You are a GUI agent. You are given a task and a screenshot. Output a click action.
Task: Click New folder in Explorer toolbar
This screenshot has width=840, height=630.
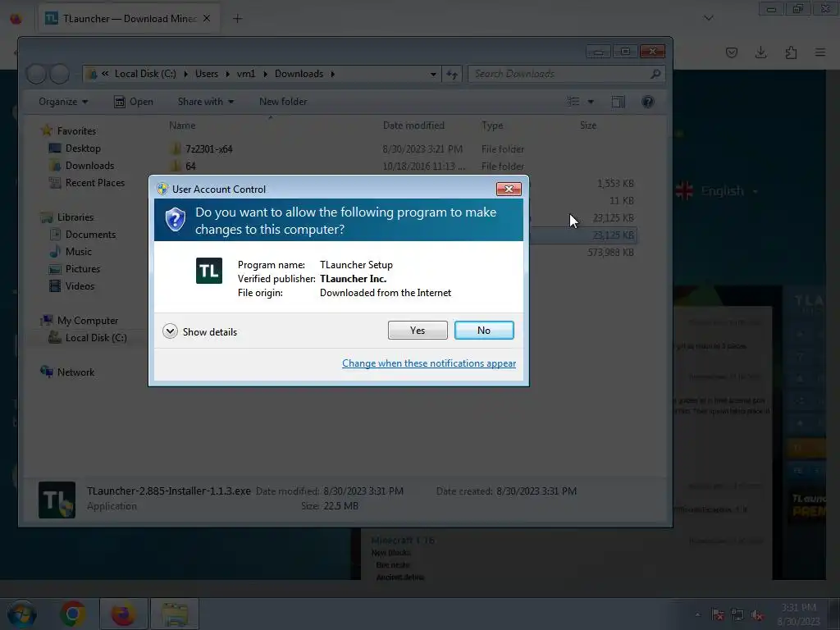click(283, 101)
